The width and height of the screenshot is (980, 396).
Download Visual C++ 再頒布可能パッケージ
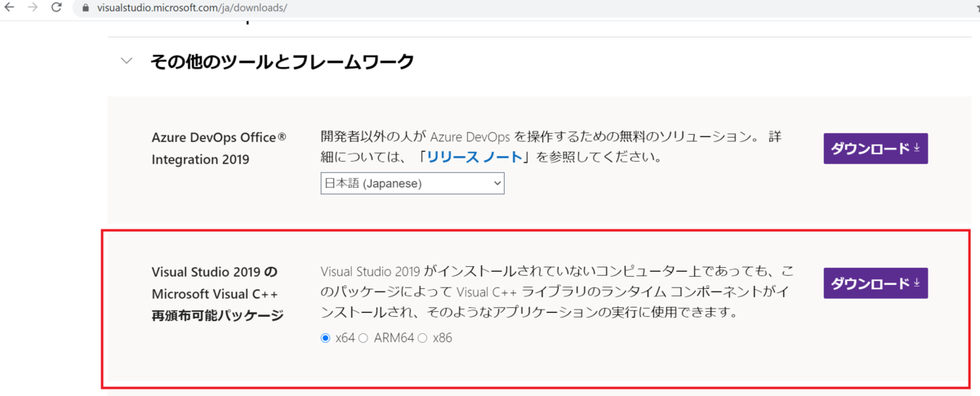point(875,283)
